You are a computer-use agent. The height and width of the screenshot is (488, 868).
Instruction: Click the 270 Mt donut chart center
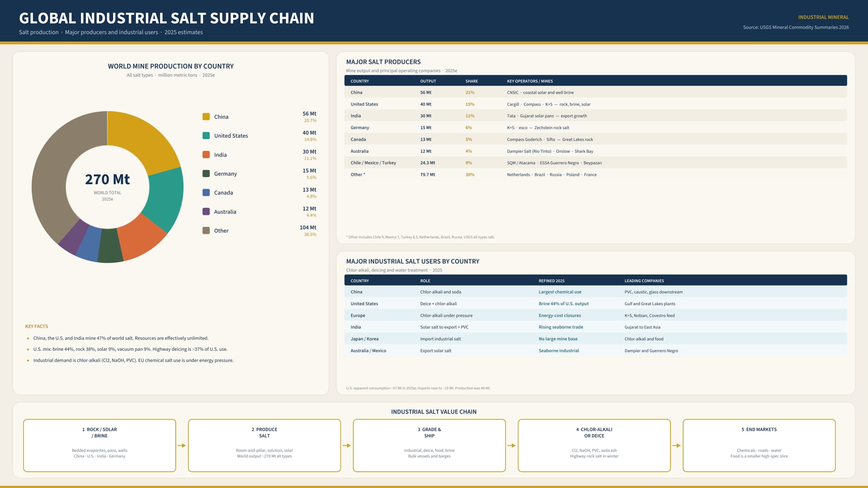coord(108,187)
